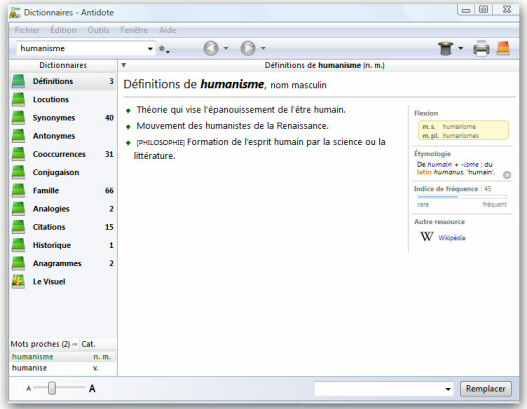This screenshot has width=527, height=409.
Task: Open the Fichier menu
Action: point(27,30)
